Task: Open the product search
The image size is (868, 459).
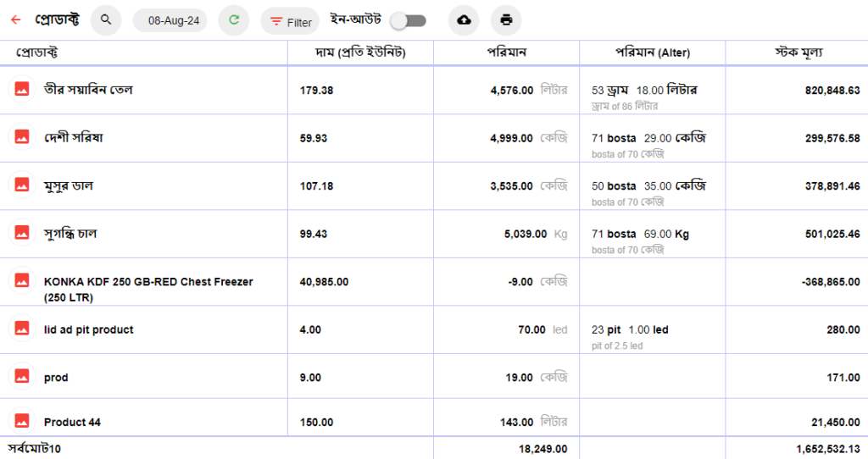Action: point(106,20)
